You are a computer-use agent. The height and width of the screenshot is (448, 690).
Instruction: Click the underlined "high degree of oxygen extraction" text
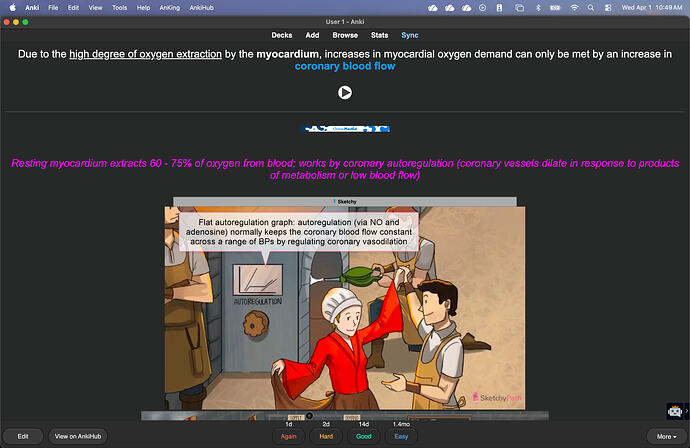coord(145,54)
